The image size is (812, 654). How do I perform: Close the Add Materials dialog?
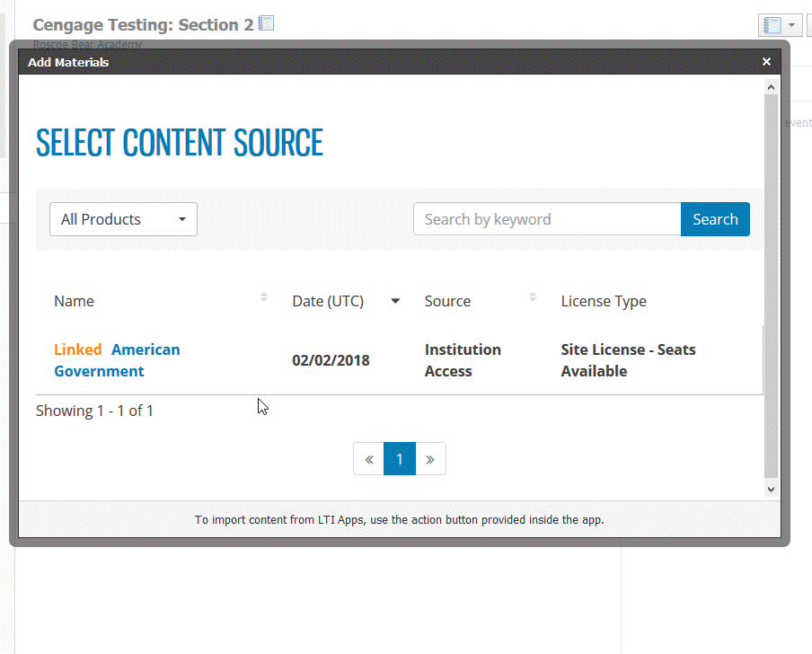click(x=766, y=62)
